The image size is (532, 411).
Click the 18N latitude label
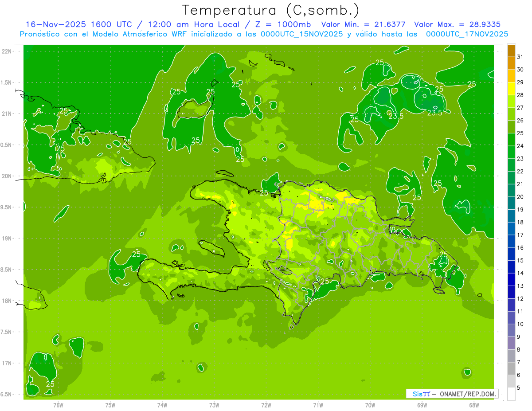tap(7, 301)
